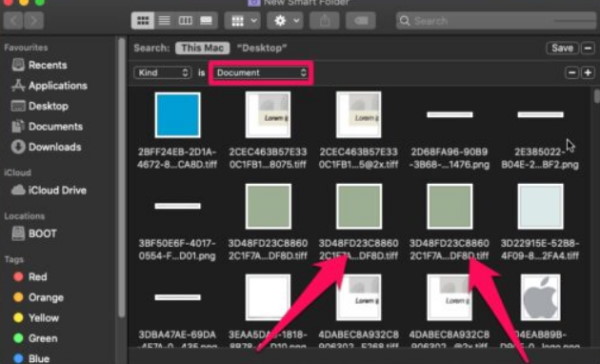Switch to icon grid view
600x364 pixels.
coord(143,20)
